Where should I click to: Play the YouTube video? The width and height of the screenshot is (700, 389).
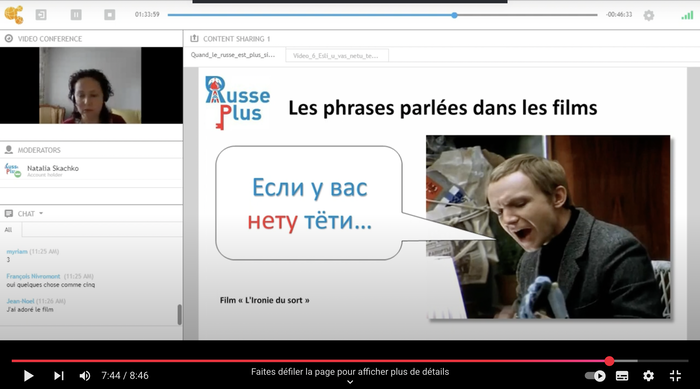(28, 376)
